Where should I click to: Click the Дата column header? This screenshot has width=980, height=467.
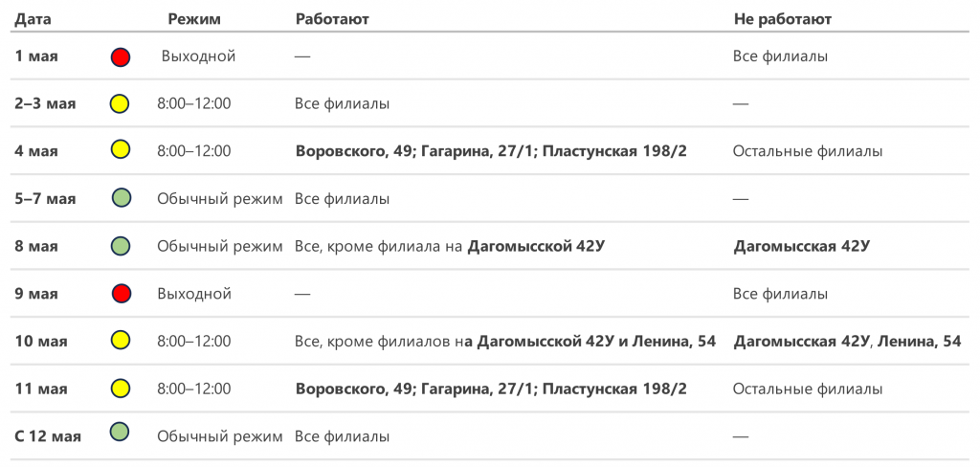point(33,19)
